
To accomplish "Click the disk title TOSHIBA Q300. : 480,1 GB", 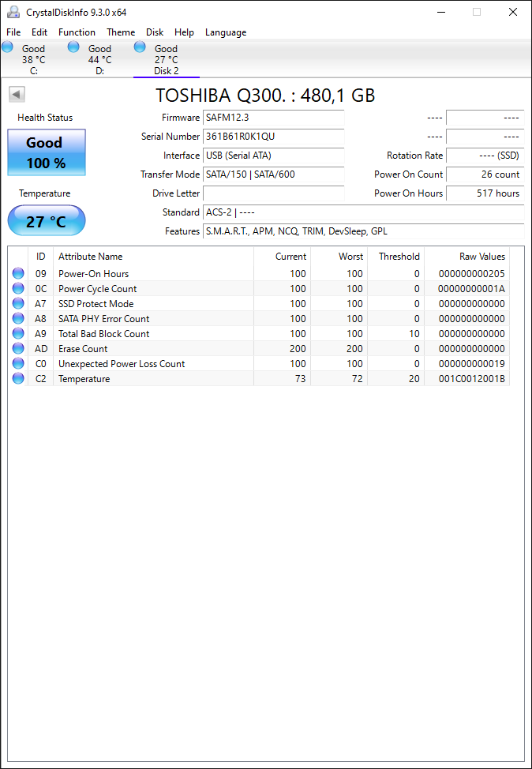I will (265, 96).
